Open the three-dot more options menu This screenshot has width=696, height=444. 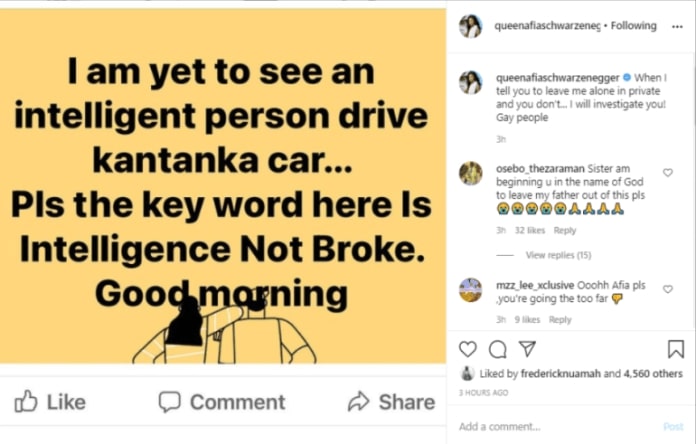pyautogui.click(x=677, y=27)
